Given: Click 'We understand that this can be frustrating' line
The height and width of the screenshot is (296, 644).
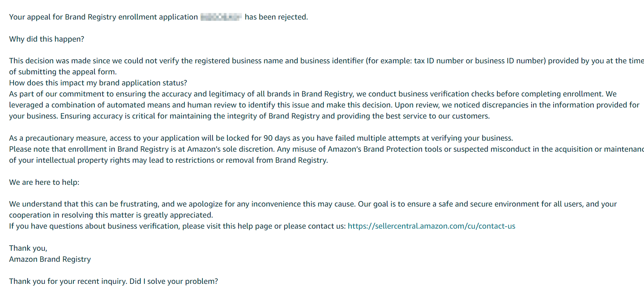Looking at the screenshot, I should [313, 204].
